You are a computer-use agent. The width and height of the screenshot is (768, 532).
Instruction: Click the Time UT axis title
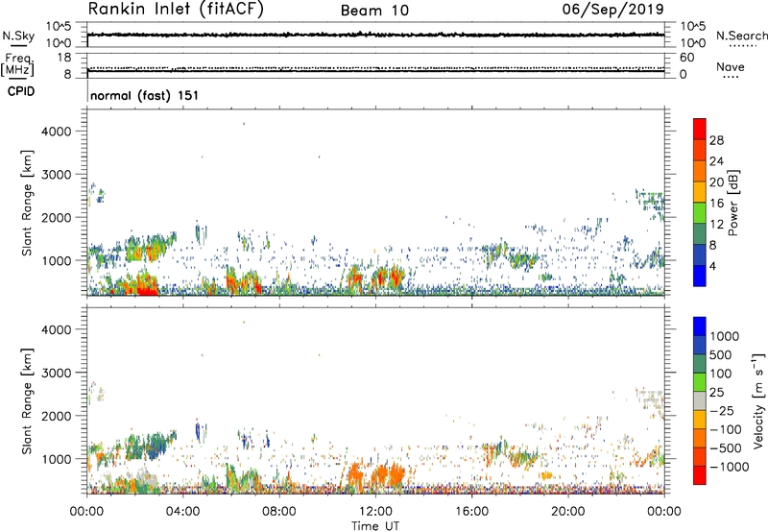(x=375, y=526)
